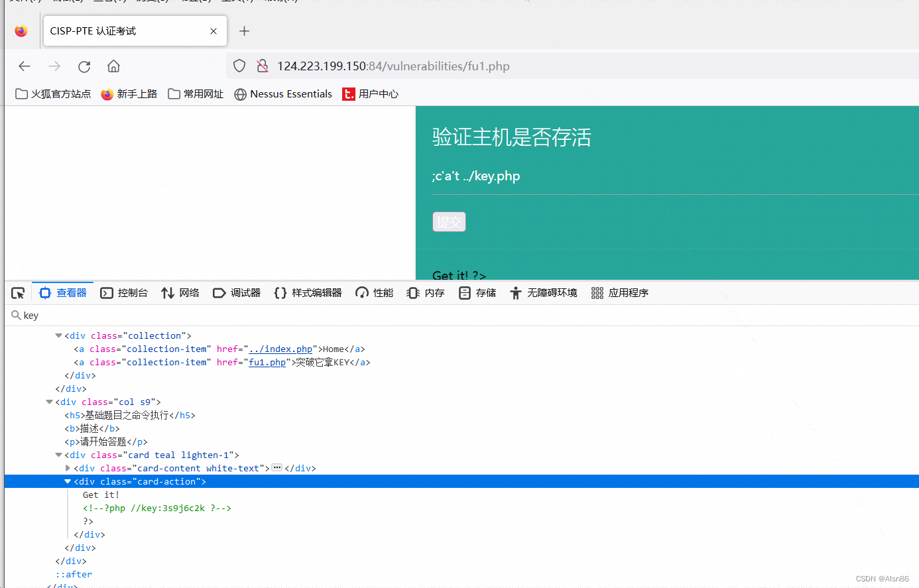919x588 pixels.
Task: Switch to 查看器 inspector tab
Action: pos(63,293)
